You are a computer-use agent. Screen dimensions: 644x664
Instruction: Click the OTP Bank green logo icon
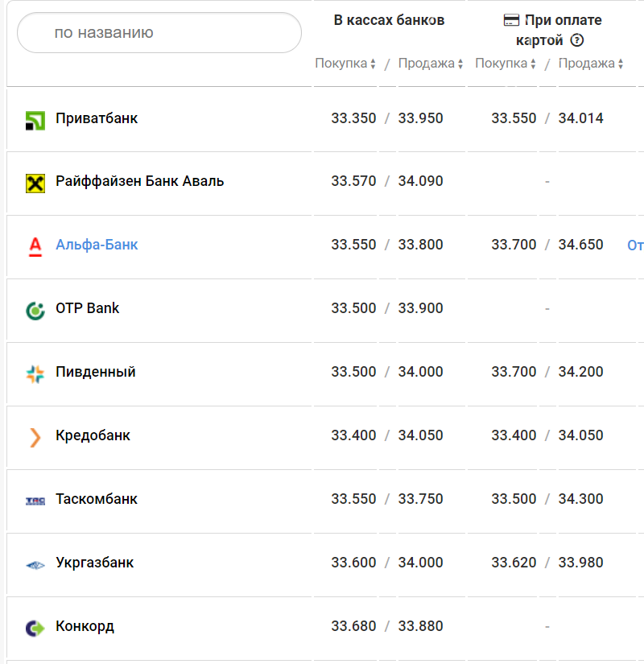point(35,311)
